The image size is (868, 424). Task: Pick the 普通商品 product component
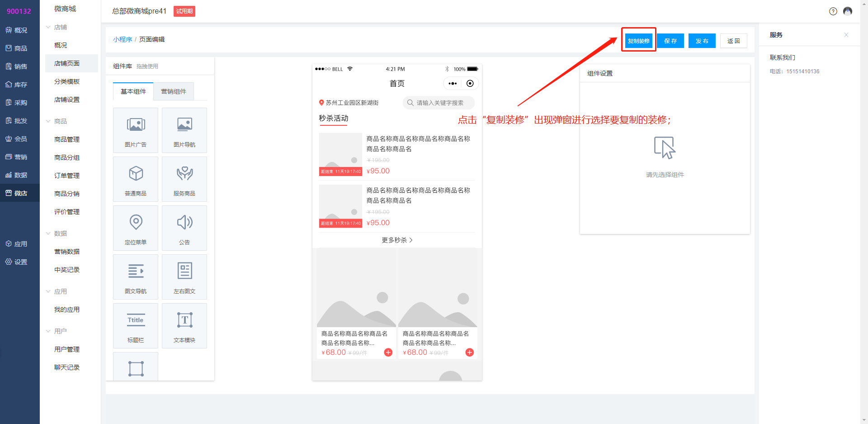tap(136, 179)
